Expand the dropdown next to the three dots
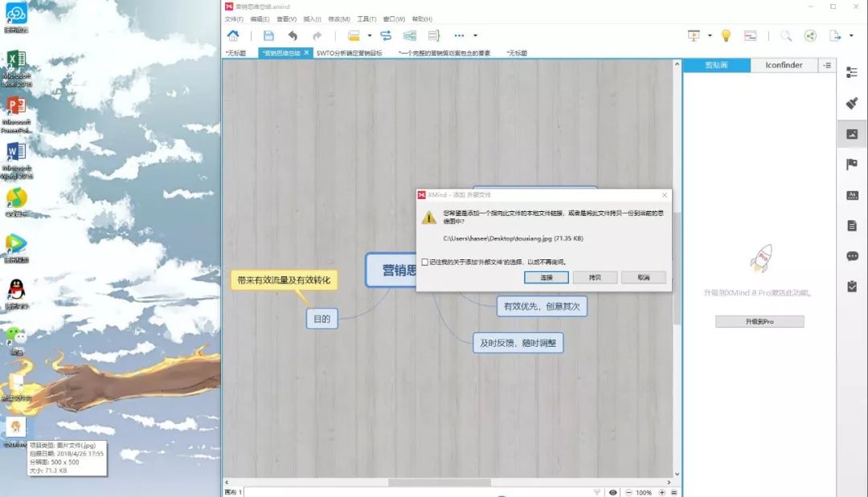868x497 pixels. coord(475,36)
